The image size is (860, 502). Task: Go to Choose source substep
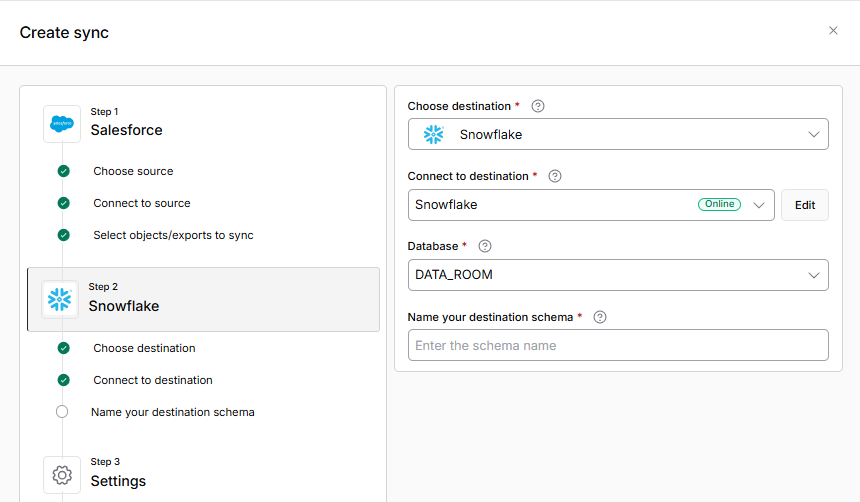tap(133, 171)
